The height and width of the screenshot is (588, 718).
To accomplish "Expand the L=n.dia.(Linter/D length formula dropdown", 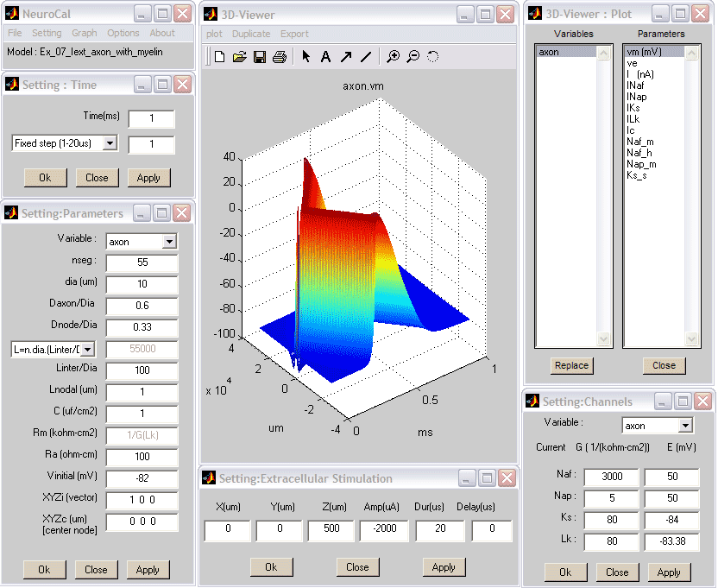I will coord(88,350).
